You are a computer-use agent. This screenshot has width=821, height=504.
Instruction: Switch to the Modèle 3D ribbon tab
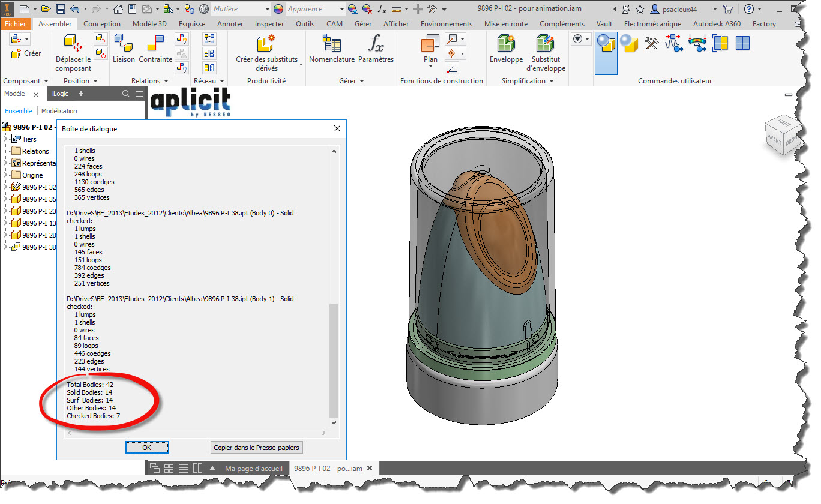pyautogui.click(x=149, y=24)
